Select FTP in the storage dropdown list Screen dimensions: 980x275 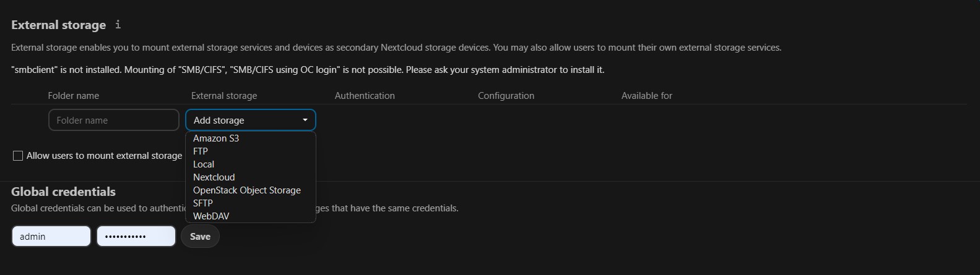pyautogui.click(x=201, y=151)
